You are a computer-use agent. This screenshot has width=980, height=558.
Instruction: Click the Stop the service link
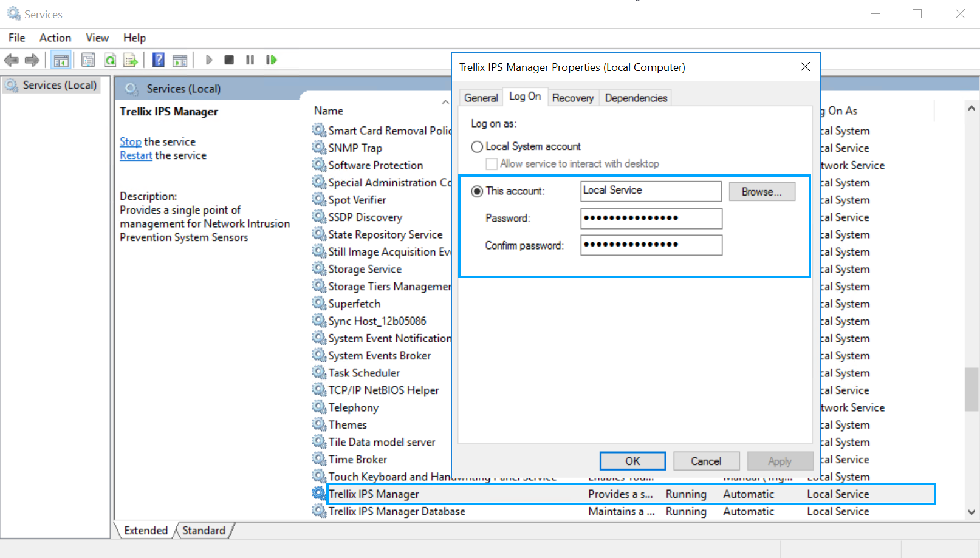130,141
